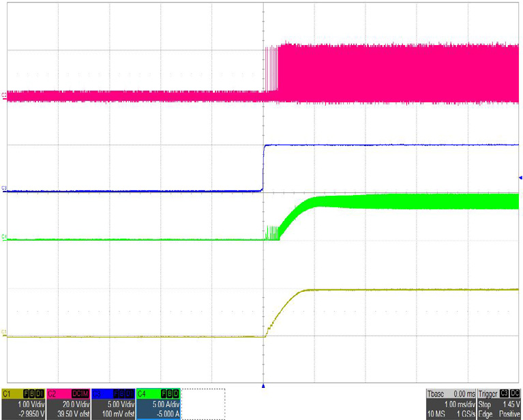This screenshot has height=420, width=523.
Task: Open the Trigger settings descriptor
Action: (x=498, y=403)
